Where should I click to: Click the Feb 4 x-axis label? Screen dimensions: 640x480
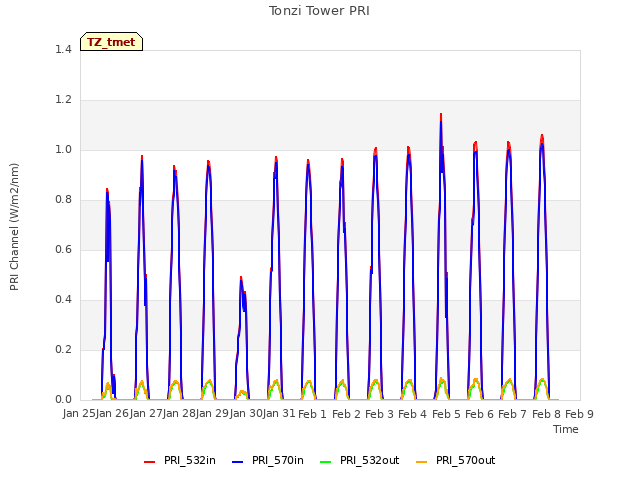click(412, 414)
